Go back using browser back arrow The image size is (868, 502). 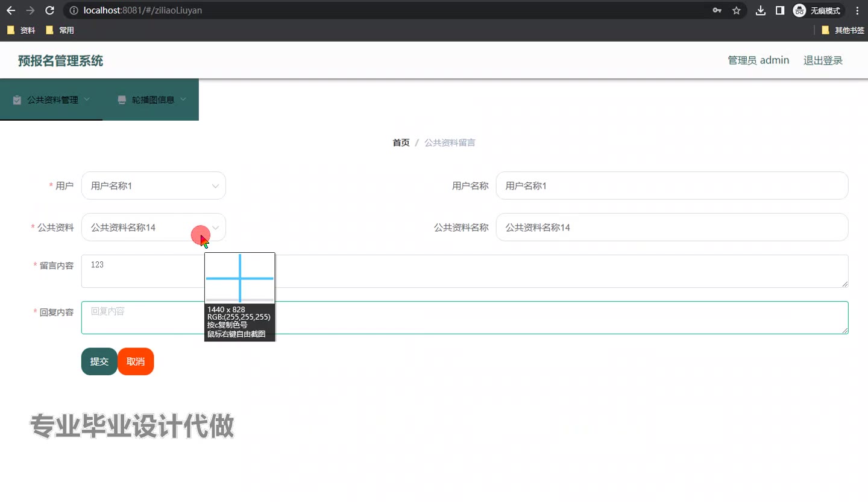pyautogui.click(x=11, y=10)
